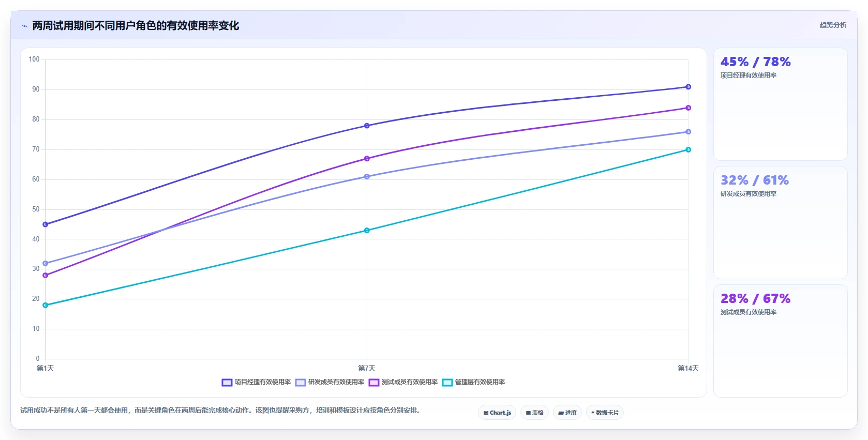Click the footnote starting 试用成功不是所有人
Viewport: 868px width, 440px height.
tap(221, 411)
